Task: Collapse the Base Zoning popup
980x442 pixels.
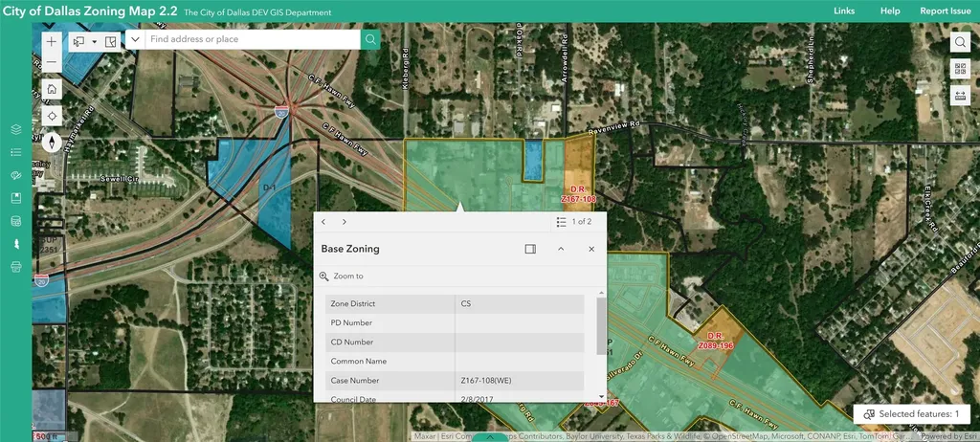Action: 561,249
